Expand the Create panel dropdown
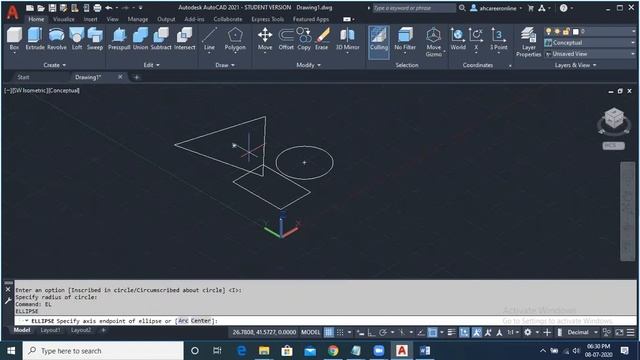Image resolution: width=640 pixels, height=360 pixels. [54, 65]
